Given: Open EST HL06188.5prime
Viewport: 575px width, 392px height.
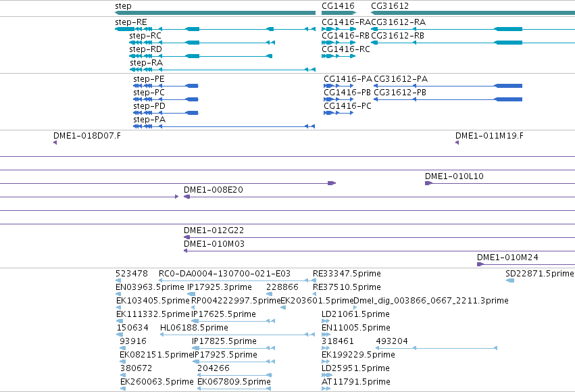Looking at the screenshot, I should pyautogui.click(x=194, y=328).
